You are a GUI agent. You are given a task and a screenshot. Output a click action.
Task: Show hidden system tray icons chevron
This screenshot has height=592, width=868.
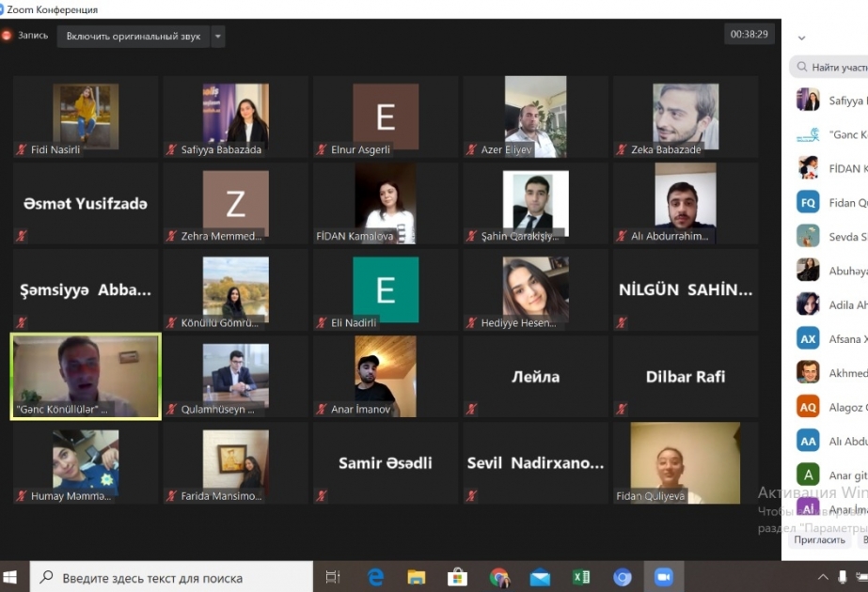point(823,578)
